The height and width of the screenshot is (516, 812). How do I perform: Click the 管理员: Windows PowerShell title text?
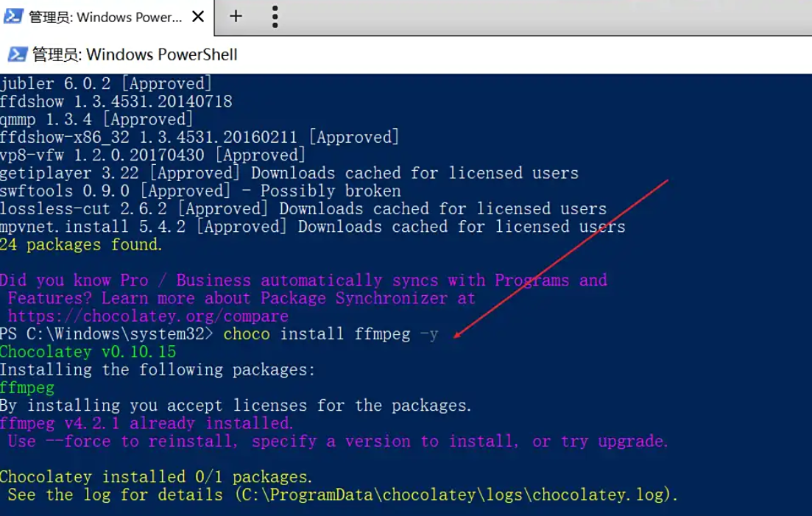pos(135,54)
